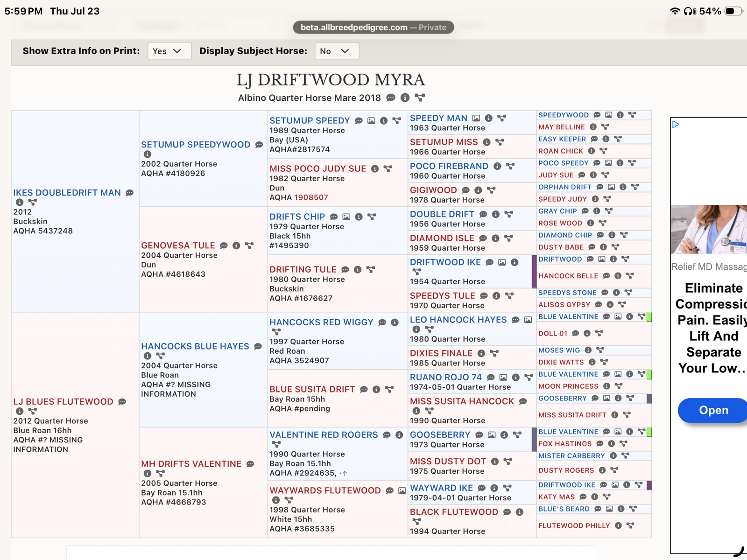Open pedigree tree icon for DRIFTS CHIP
Image resolution: width=747 pixels, height=560 pixels.
click(x=372, y=217)
